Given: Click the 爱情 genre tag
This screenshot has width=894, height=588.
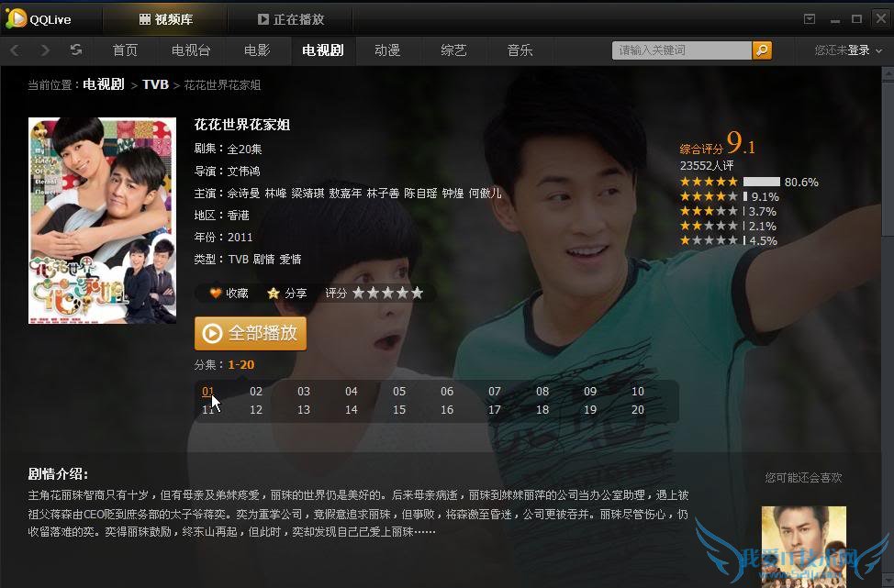Looking at the screenshot, I should coord(290,260).
